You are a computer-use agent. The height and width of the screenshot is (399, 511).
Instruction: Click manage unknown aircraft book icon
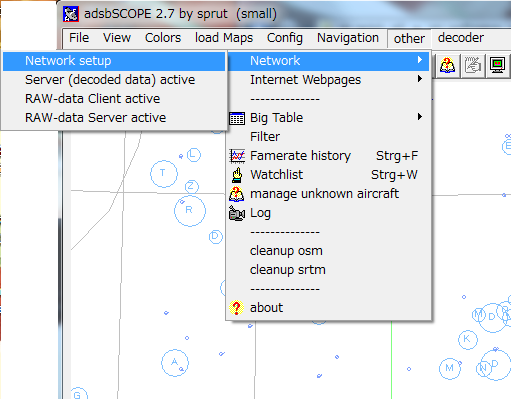pyautogui.click(x=237, y=194)
